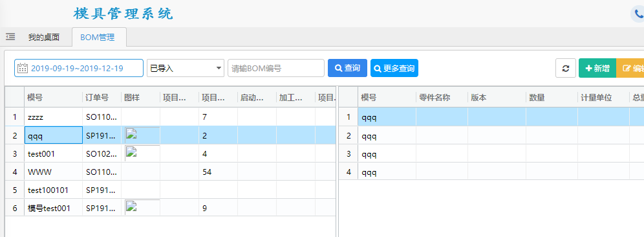The image size is (644, 237).
Task: Click row number 5 in left table
Action: pos(15,190)
